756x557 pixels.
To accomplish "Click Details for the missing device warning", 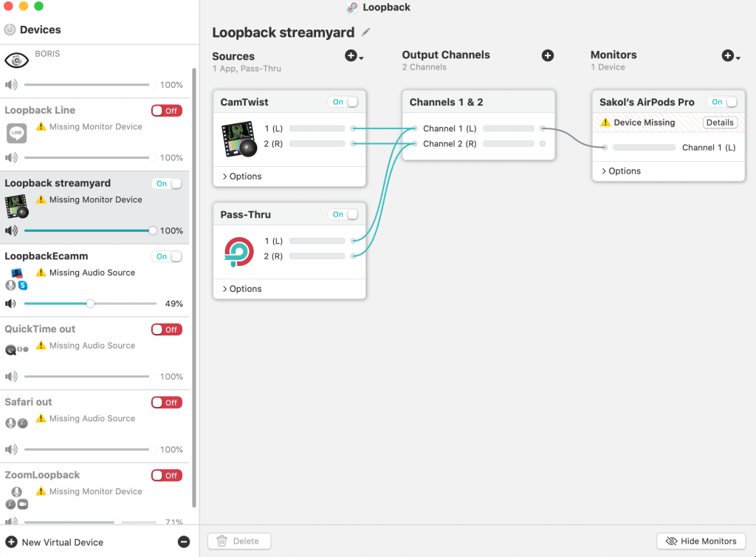I will 719,123.
